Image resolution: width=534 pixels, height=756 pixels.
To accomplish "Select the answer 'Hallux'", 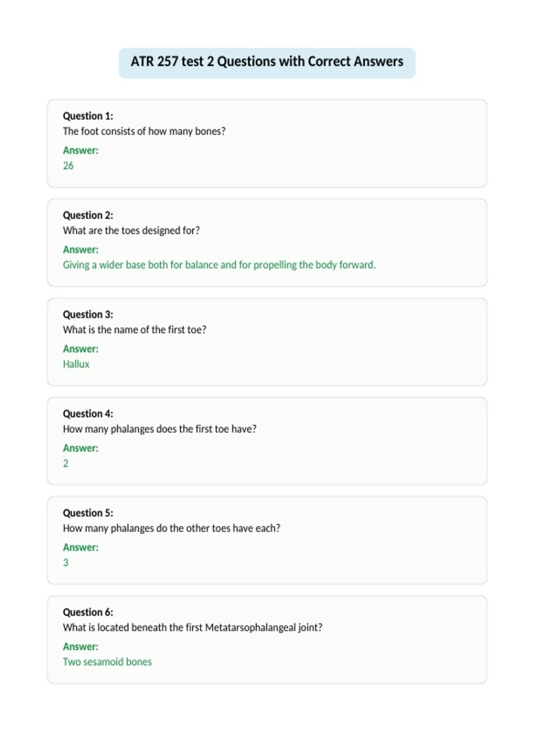I will coord(76,364).
